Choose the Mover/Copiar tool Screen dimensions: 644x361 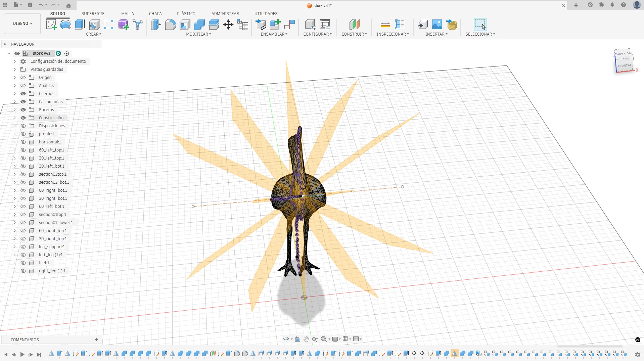tap(228, 25)
